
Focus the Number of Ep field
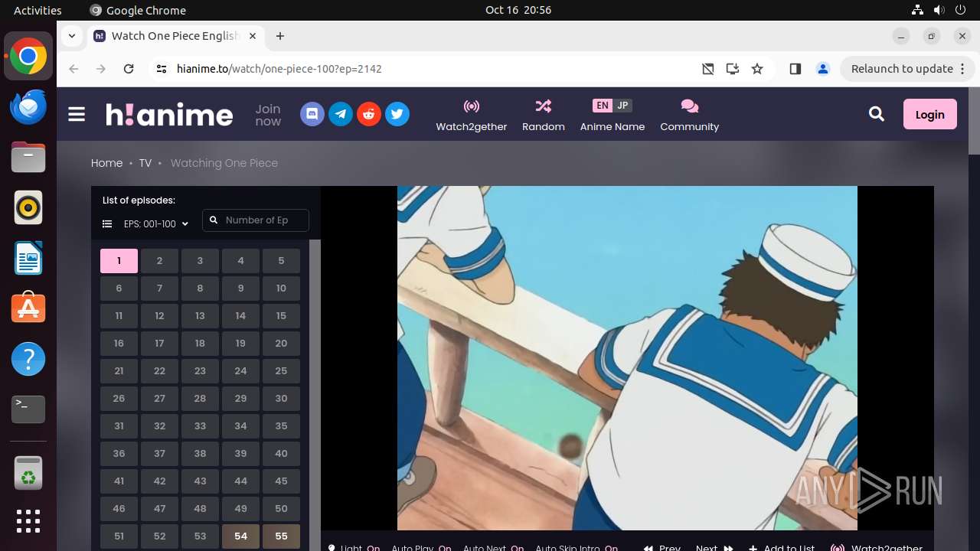(256, 220)
